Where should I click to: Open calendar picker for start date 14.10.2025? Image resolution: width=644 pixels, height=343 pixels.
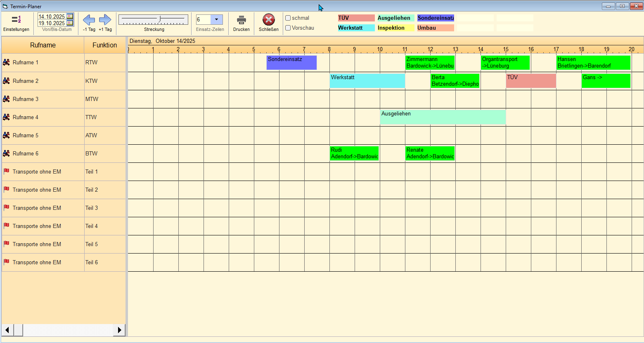pos(70,16)
